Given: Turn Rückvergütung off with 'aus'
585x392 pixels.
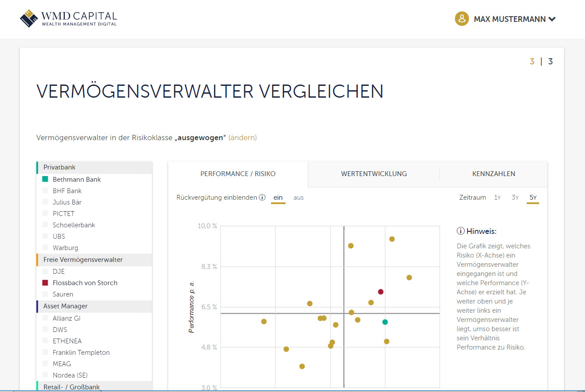Looking at the screenshot, I should (x=299, y=198).
